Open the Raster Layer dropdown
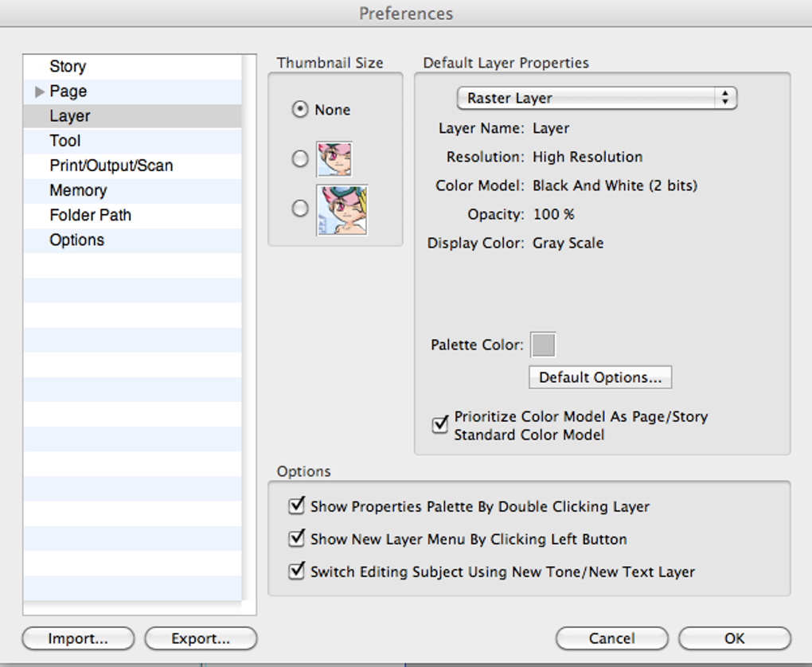 click(x=596, y=98)
